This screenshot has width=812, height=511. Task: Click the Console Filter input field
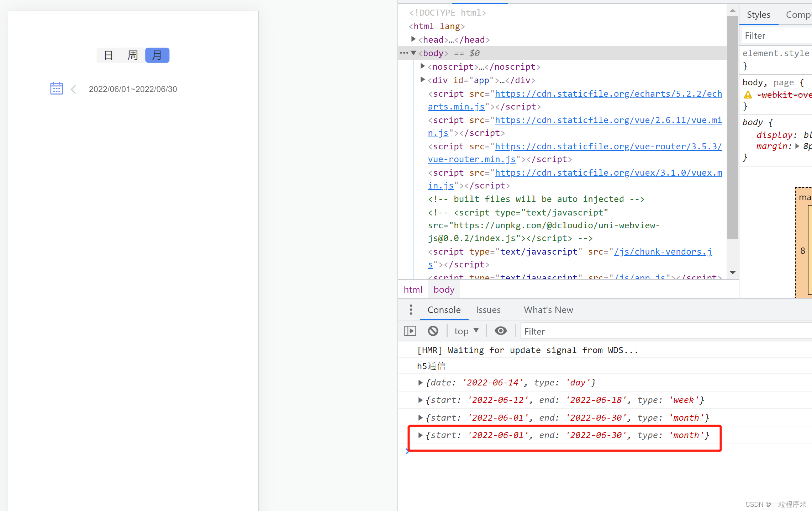pyautogui.click(x=666, y=331)
